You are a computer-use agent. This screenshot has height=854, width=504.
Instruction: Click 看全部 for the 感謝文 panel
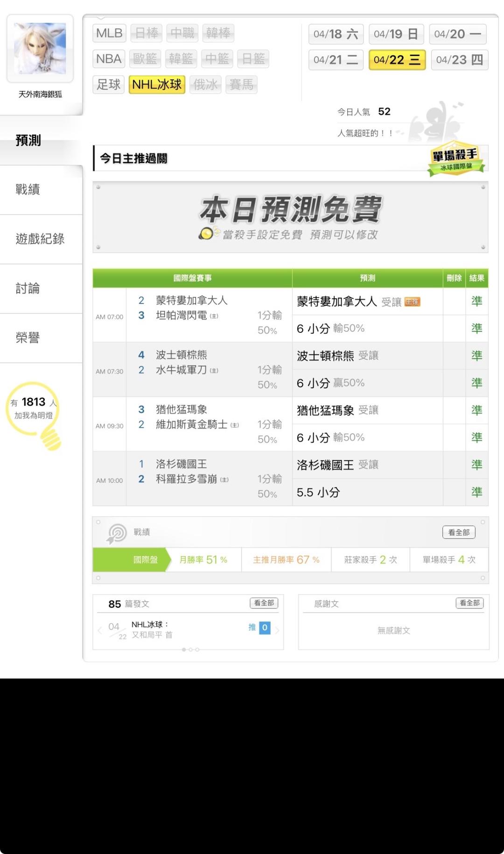[469, 603]
